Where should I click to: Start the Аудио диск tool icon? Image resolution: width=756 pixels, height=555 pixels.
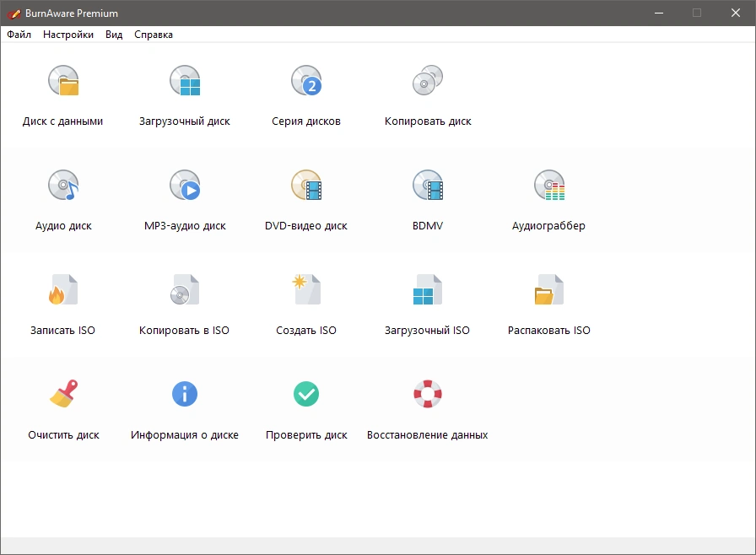coord(63,185)
